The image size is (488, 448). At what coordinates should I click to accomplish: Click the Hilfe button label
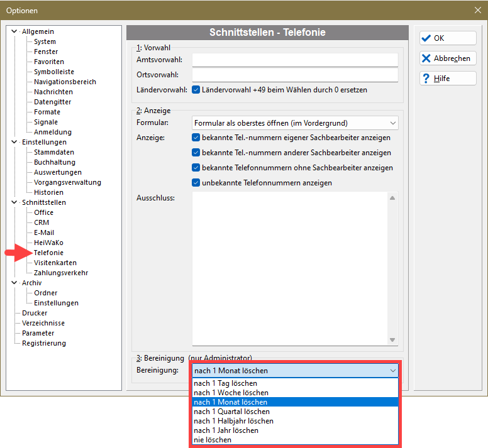click(441, 79)
